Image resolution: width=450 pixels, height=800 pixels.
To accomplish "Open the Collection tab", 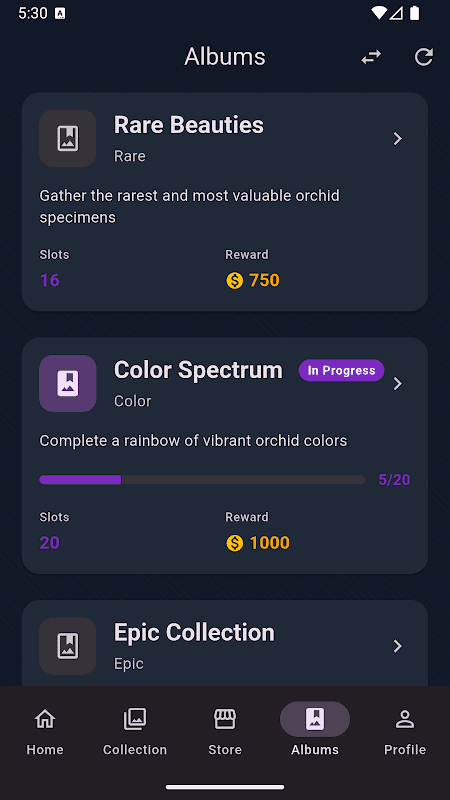I will (135, 730).
